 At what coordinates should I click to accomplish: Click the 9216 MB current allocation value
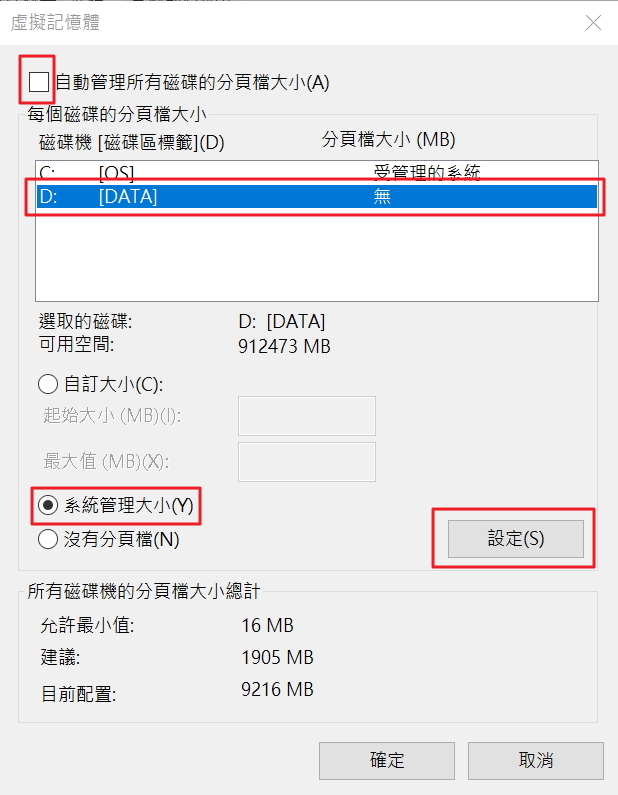point(277,690)
